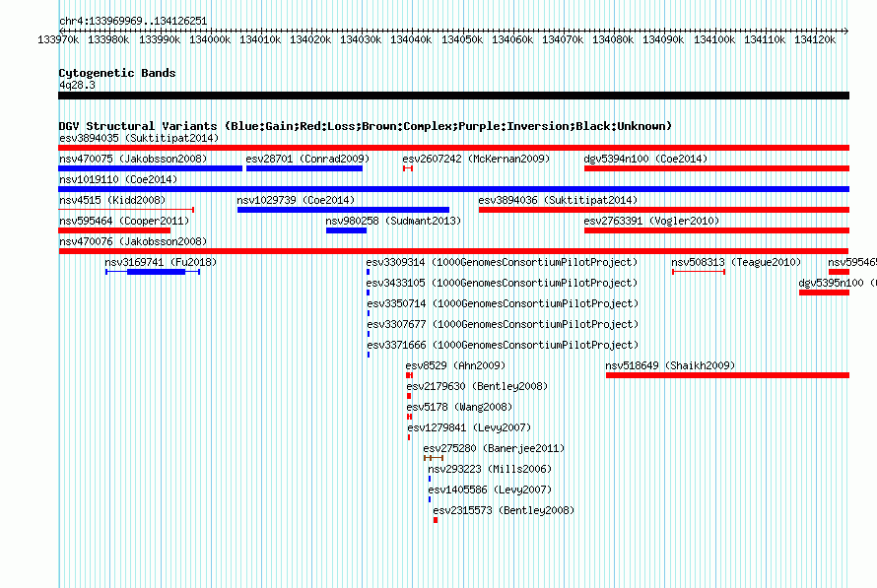Select esv3350714 (1000GenomesConsortiumPilotProject) label
This screenshot has width=877, height=588.
coord(503,303)
